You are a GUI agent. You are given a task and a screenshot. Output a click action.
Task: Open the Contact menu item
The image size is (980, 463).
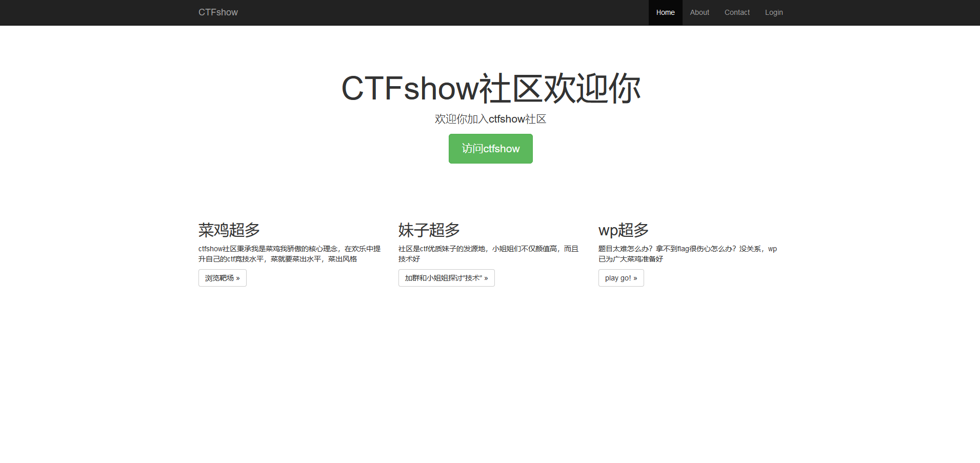737,12
